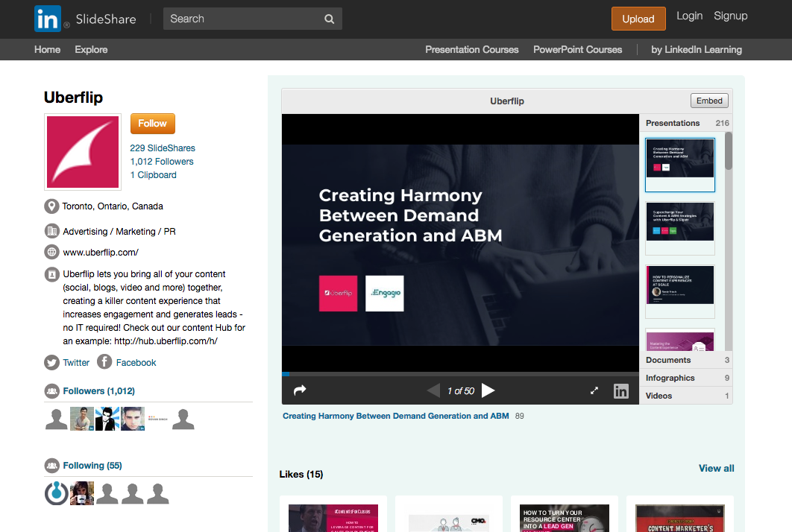Click the orange Upload button

click(x=638, y=19)
